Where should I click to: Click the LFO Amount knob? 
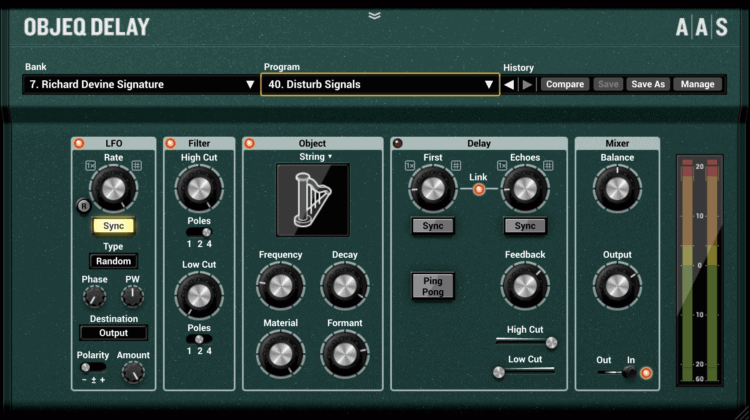click(133, 373)
